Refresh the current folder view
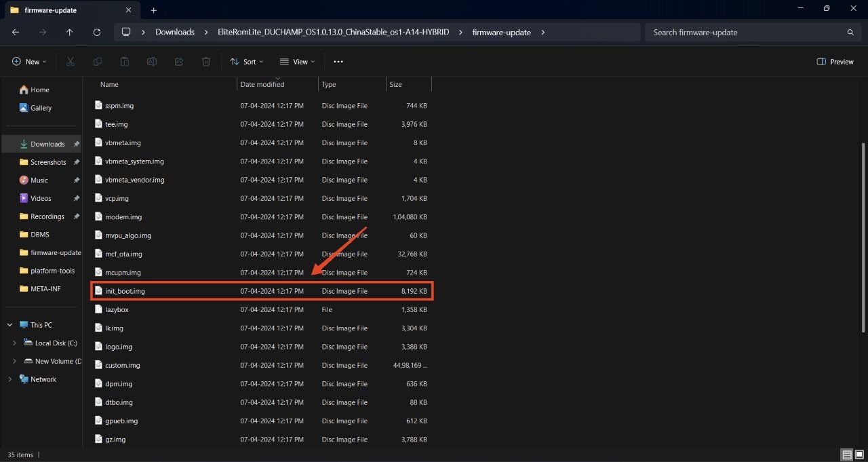868x462 pixels. pyautogui.click(x=97, y=32)
